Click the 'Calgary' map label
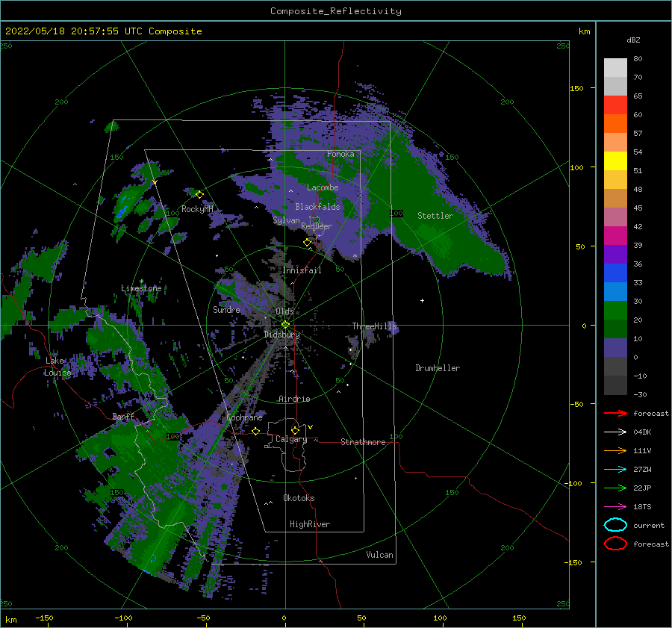 click(x=291, y=439)
